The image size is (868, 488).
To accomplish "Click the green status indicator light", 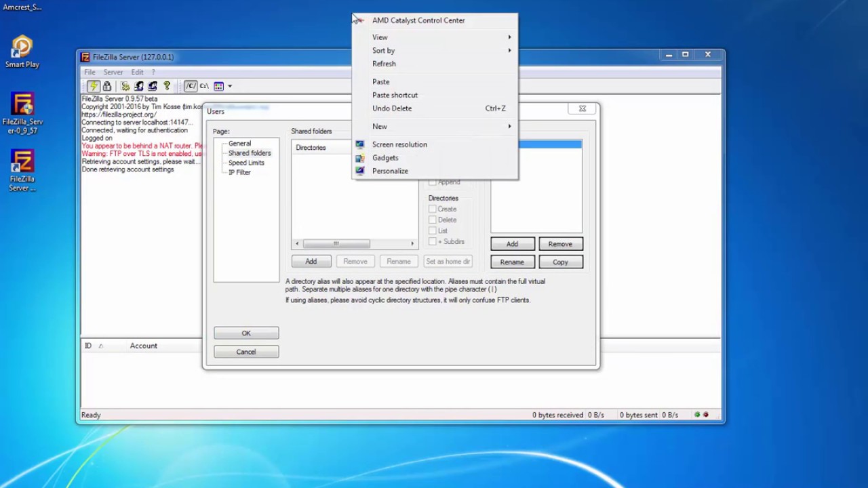I will (x=697, y=415).
